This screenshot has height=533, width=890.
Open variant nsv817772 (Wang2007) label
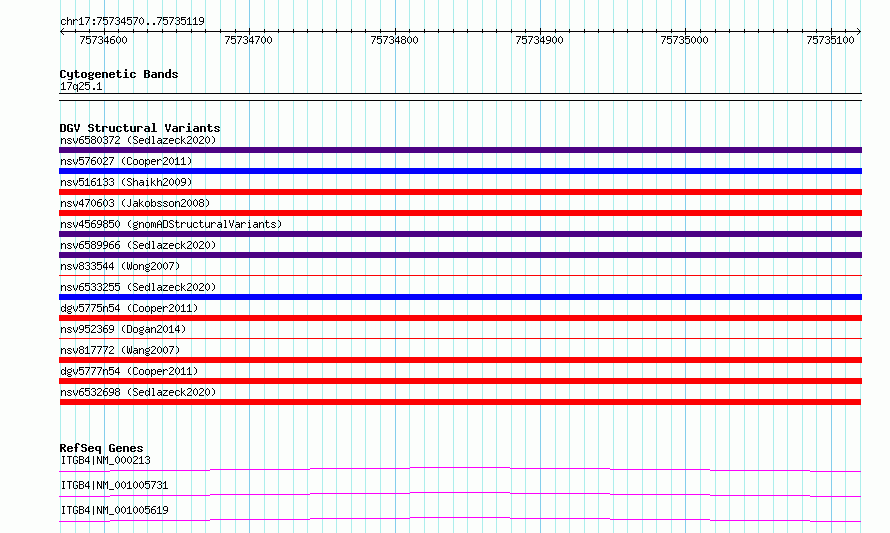point(120,350)
